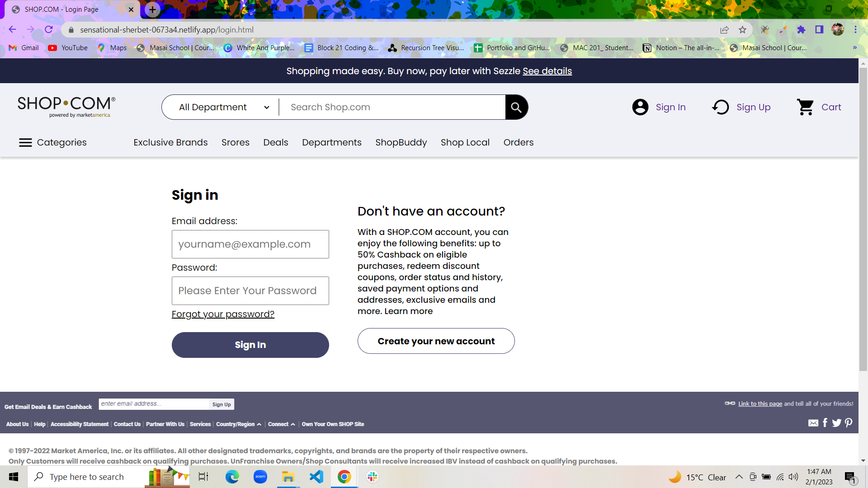Open the Categories hamburger menu icon
The height and width of the screenshot is (488, 868).
click(25, 143)
